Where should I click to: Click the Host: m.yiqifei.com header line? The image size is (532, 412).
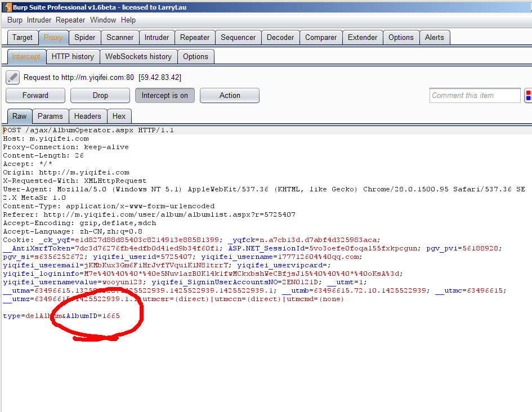click(46, 138)
